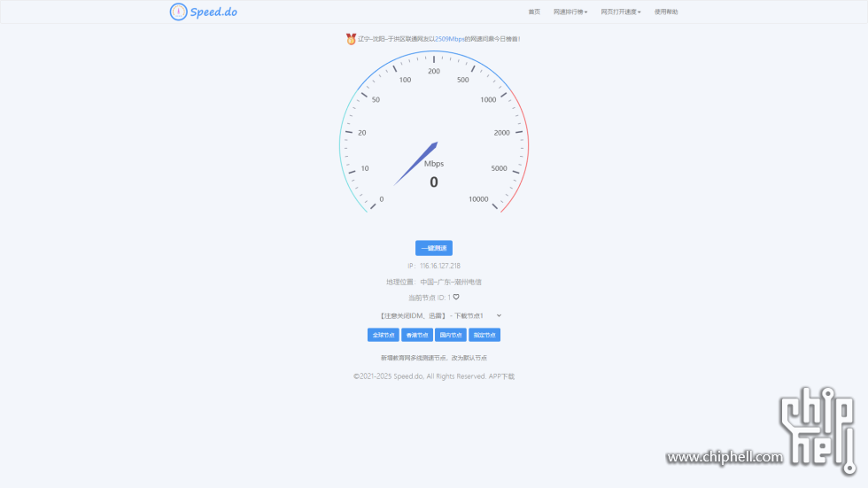The width and height of the screenshot is (868, 488).
Task: Click the IP address 116.16.127.218 text
Action: click(439, 266)
